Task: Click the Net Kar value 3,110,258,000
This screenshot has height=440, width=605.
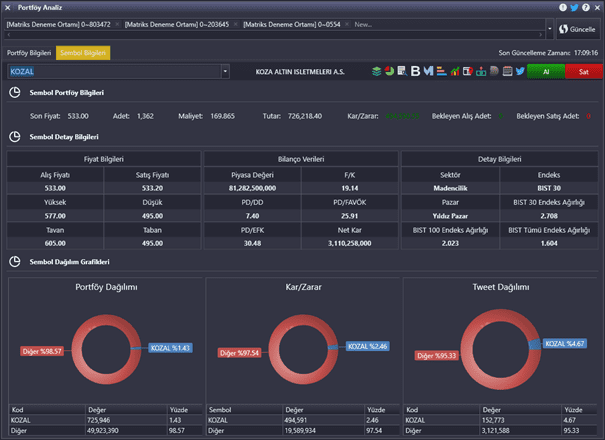Action: tap(350, 243)
